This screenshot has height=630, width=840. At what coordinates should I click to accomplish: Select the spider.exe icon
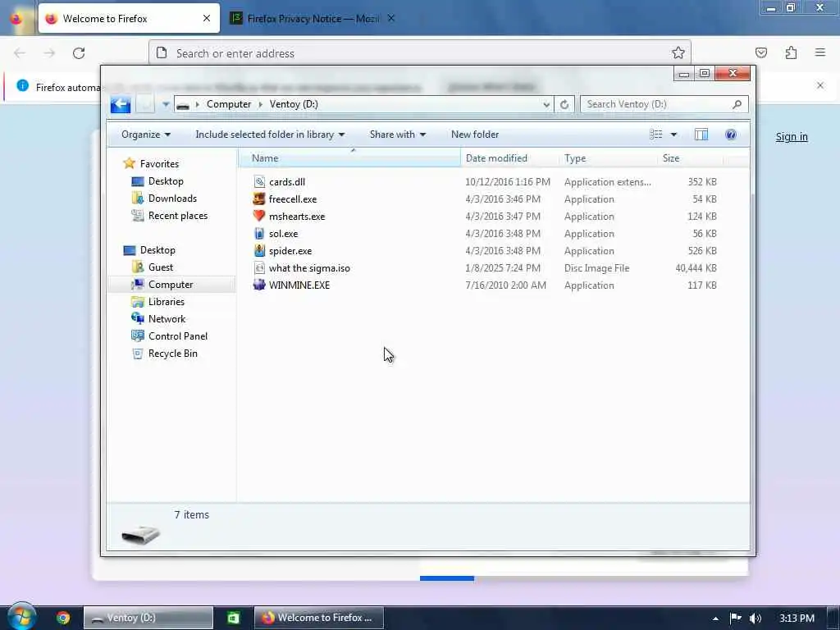[259, 250]
